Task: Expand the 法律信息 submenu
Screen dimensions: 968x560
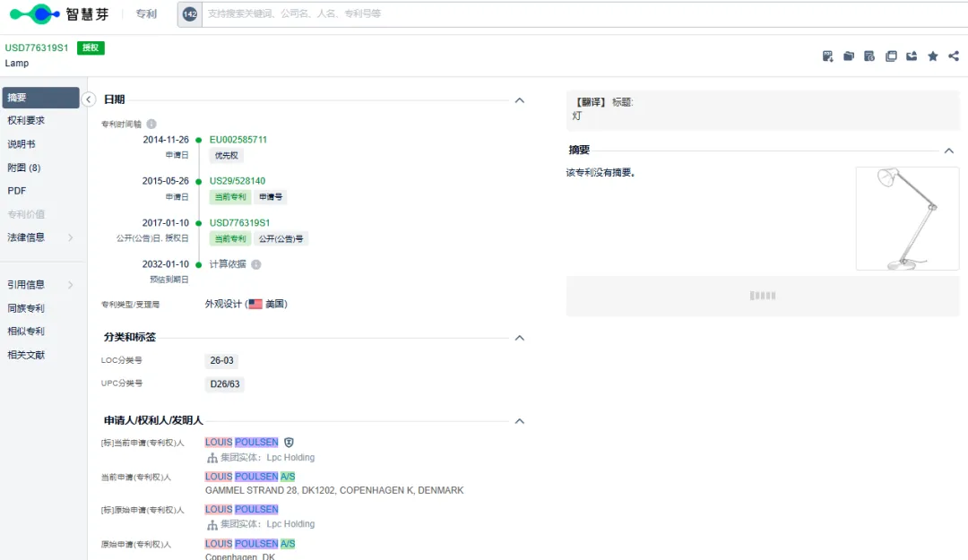Action: tap(71, 237)
